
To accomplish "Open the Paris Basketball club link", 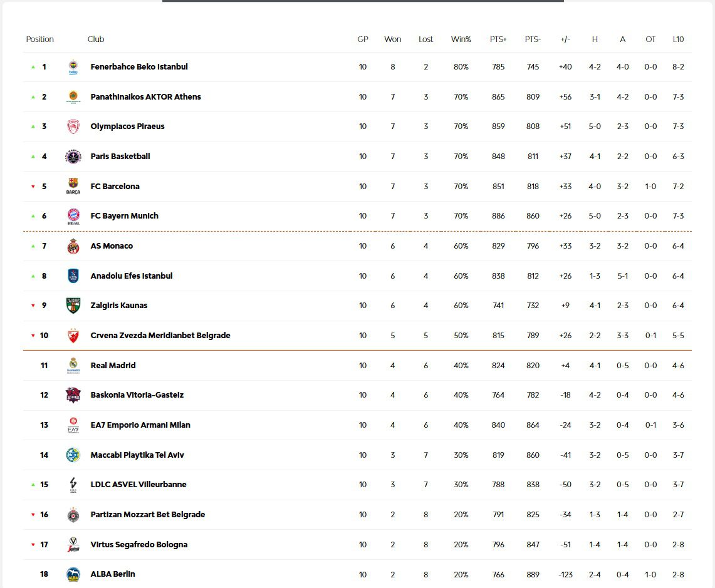I will 120,157.
